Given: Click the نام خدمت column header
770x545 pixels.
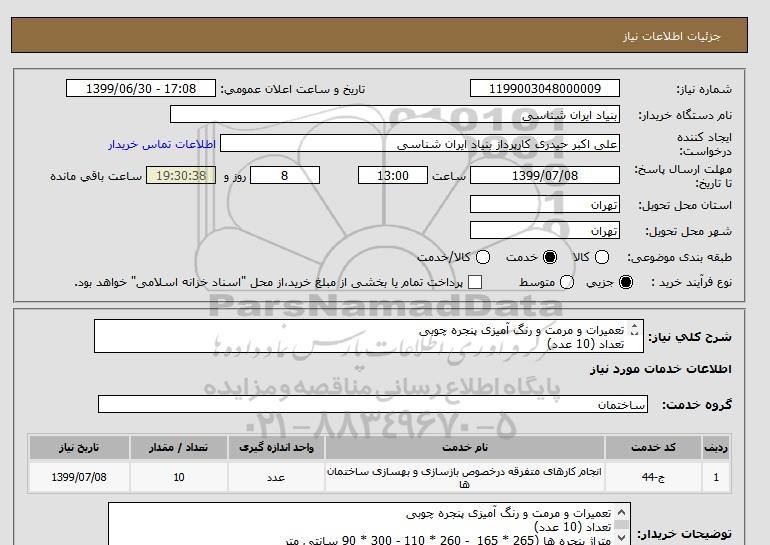Looking at the screenshot, I should click(465, 448).
